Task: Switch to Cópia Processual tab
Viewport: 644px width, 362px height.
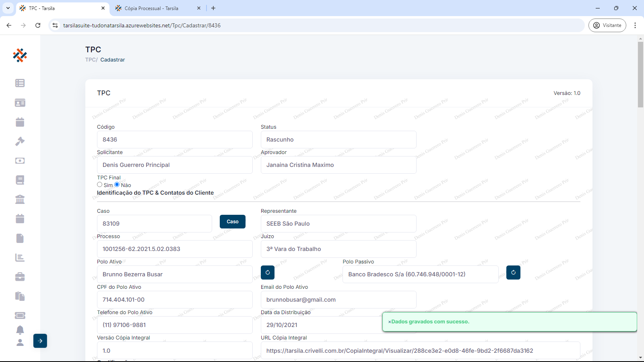Action: click(x=151, y=8)
